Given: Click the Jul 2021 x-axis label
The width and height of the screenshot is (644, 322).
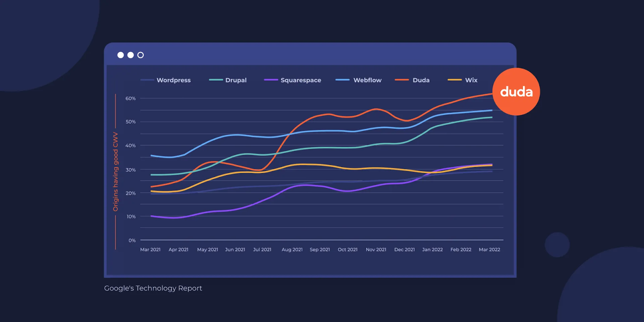Looking at the screenshot, I should 262,250.
